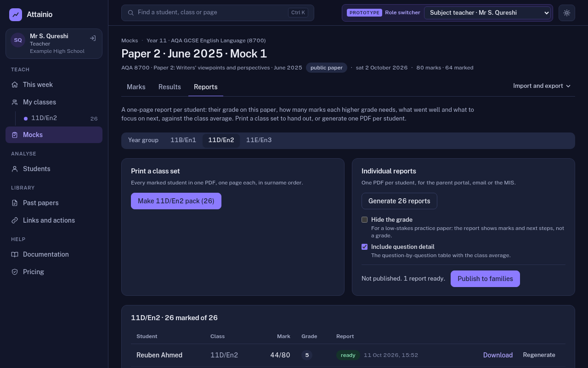Screen dimensions: 588x368
Task: Click the chain icon for Links and actions
Action: click(x=15, y=220)
